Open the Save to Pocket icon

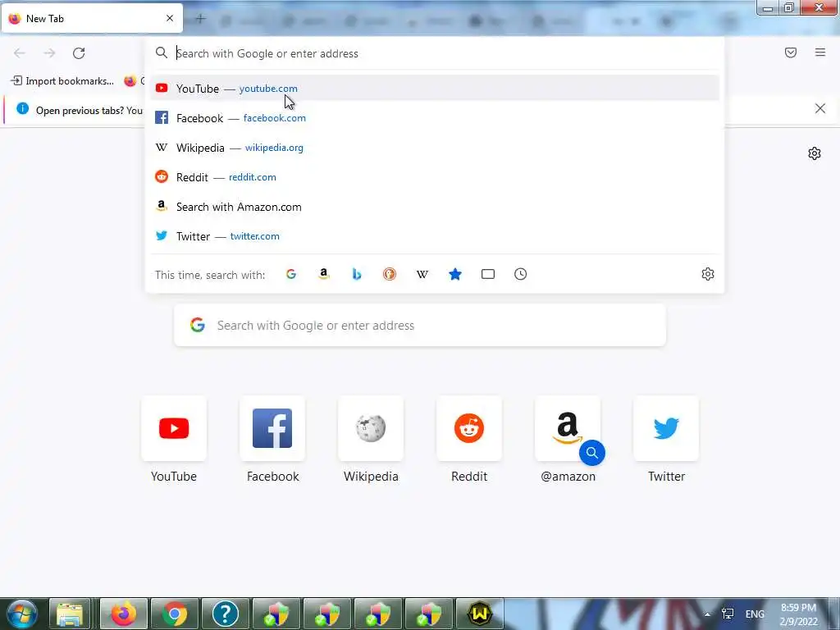tap(791, 52)
